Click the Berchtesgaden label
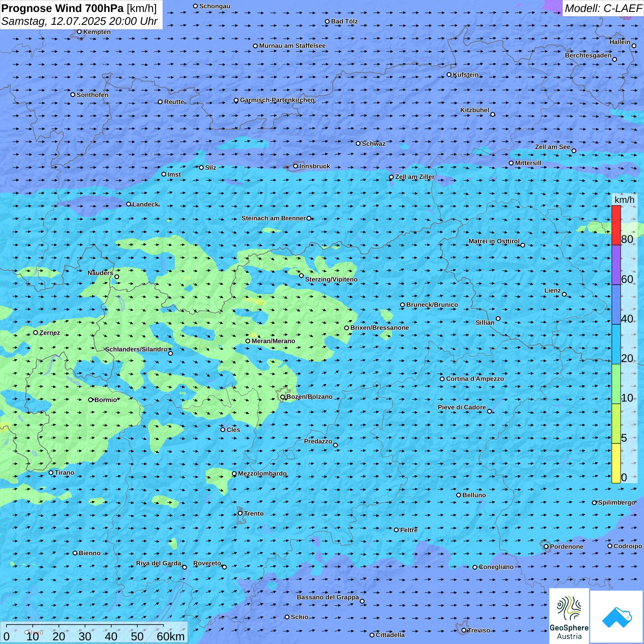This screenshot has width=644, height=644. coord(588,55)
